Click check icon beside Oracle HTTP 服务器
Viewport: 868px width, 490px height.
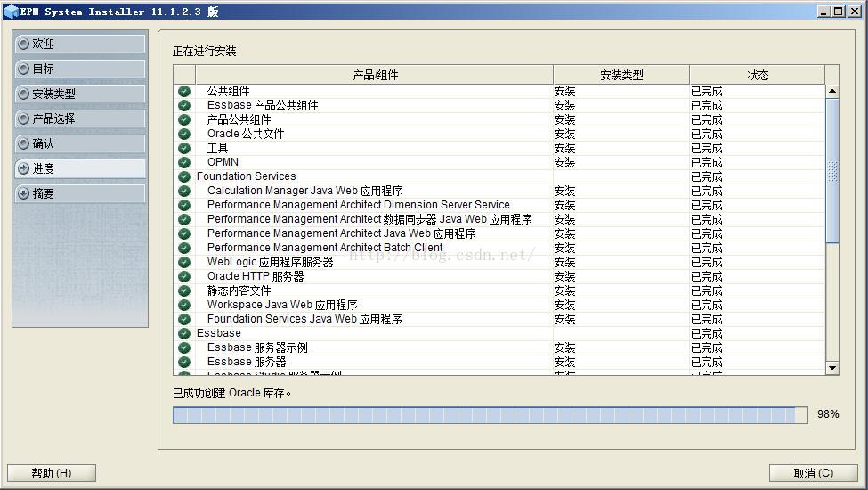tap(184, 276)
